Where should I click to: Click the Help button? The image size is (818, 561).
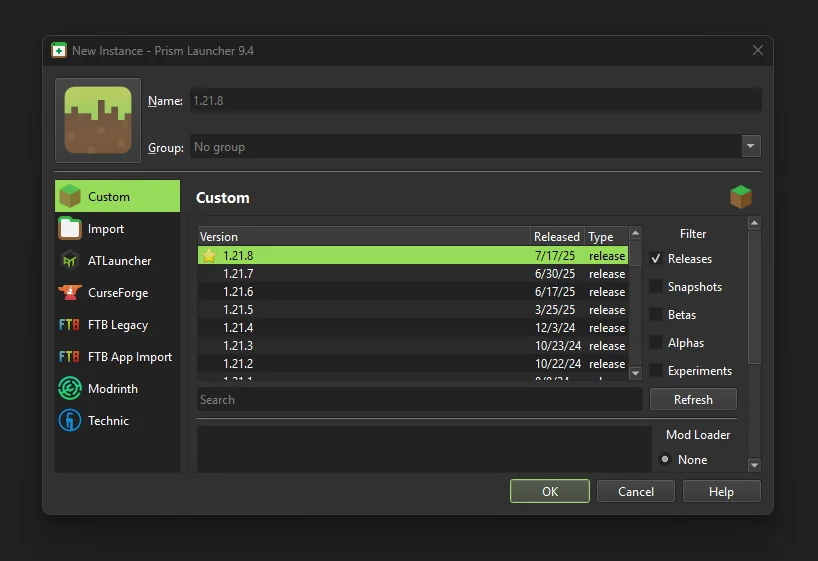tap(721, 491)
